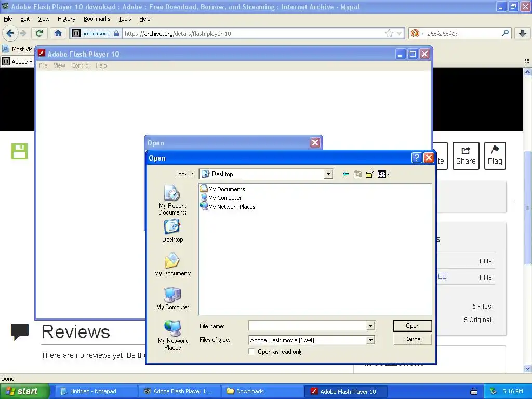Open the browser File menu

pyautogui.click(x=7, y=19)
